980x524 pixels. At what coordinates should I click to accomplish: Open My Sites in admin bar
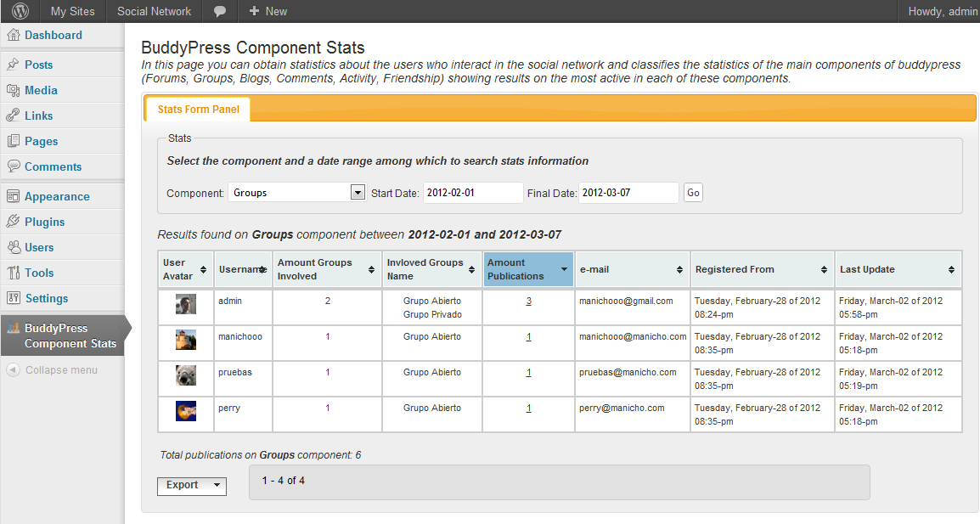click(72, 11)
